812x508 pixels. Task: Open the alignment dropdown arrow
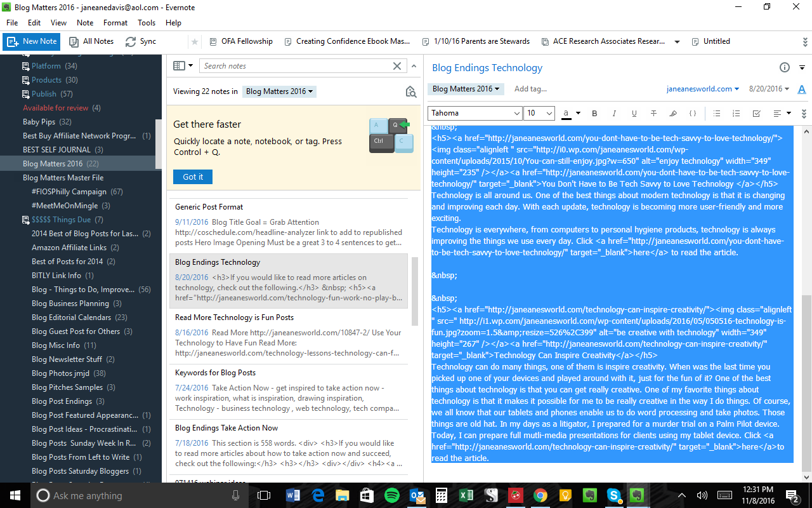pos(789,114)
